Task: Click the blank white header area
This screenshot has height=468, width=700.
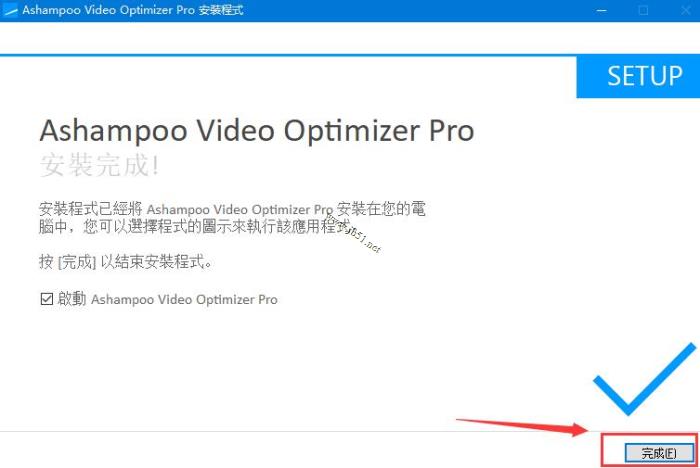Action: [350, 38]
